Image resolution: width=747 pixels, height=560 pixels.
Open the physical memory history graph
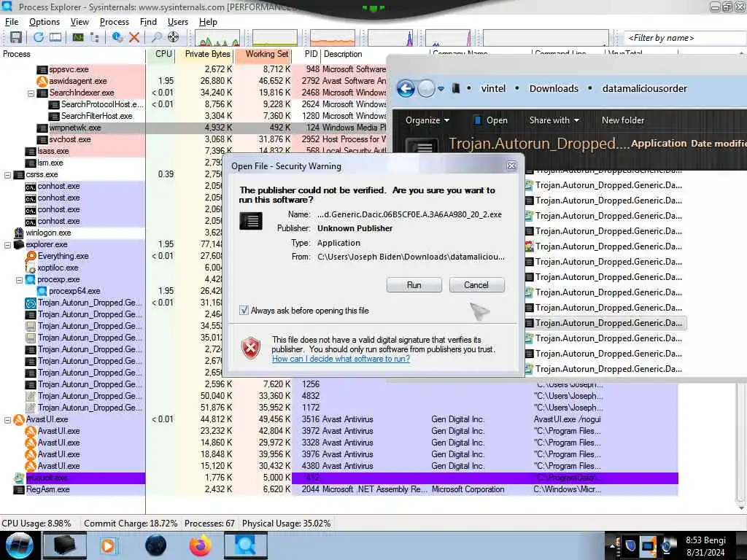(333, 38)
